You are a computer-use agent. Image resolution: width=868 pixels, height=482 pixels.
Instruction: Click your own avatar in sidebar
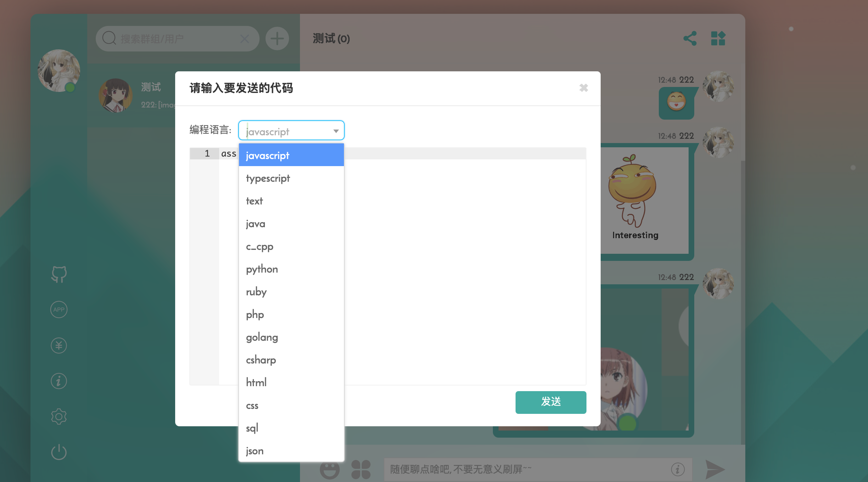point(59,70)
